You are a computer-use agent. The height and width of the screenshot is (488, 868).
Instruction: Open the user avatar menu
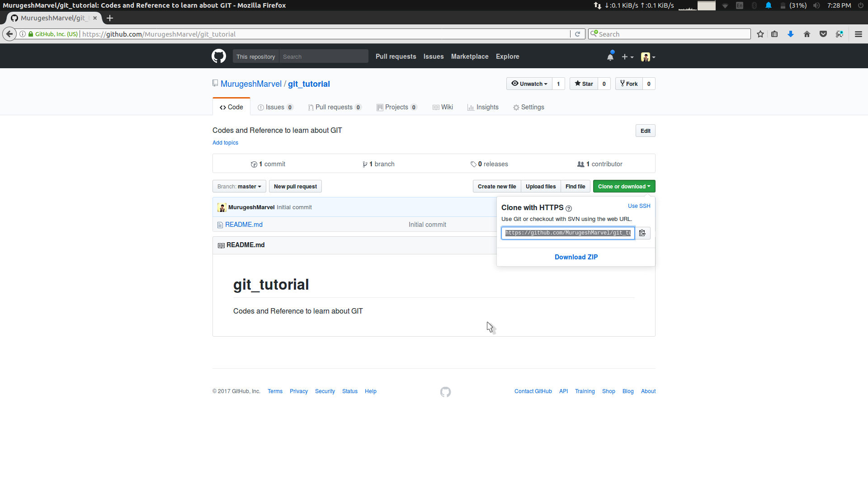pyautogui.click(x=648, y=57)
